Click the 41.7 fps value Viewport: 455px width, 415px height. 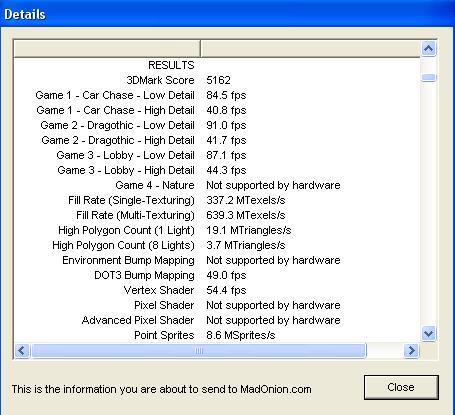click(x=226, y=140)
